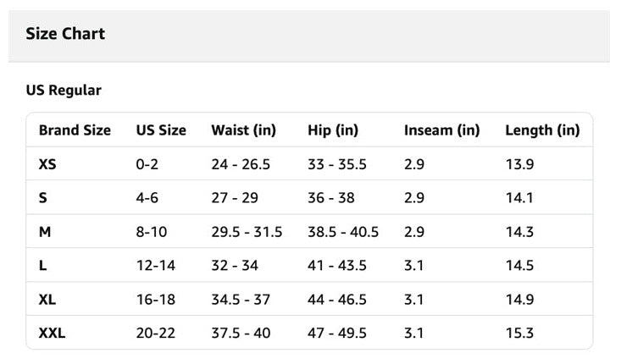Image resolution: width=621 pixels, height=364 pixels.
Task: Click waist value 32 - 34
Action: click(x=235, y=266)
